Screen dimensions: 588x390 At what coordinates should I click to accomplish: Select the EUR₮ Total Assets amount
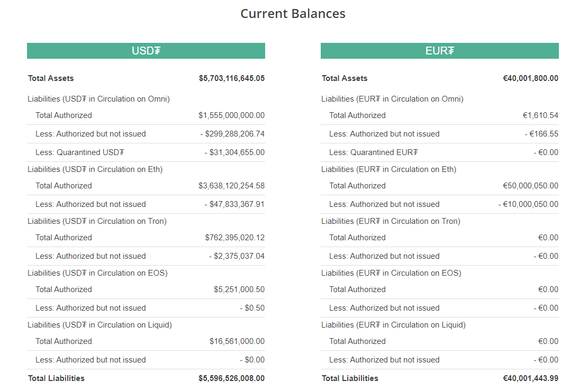point(530,78)
